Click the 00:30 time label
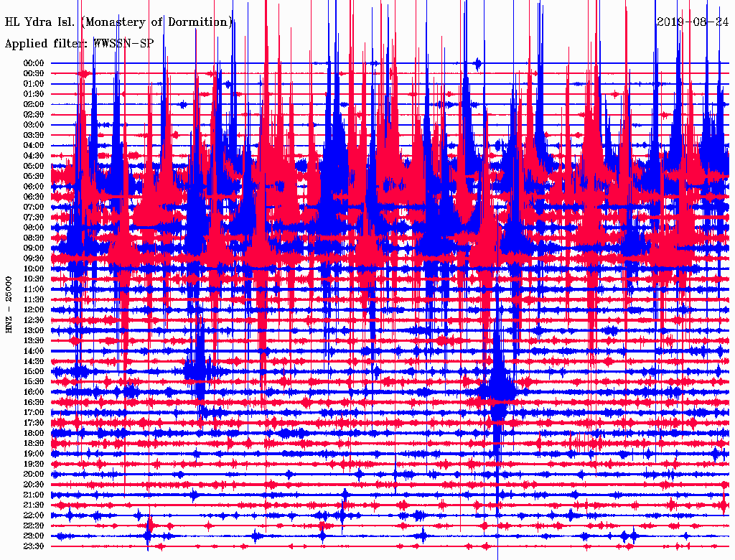This screenshot has width=735, height=560. pos(33,74)
